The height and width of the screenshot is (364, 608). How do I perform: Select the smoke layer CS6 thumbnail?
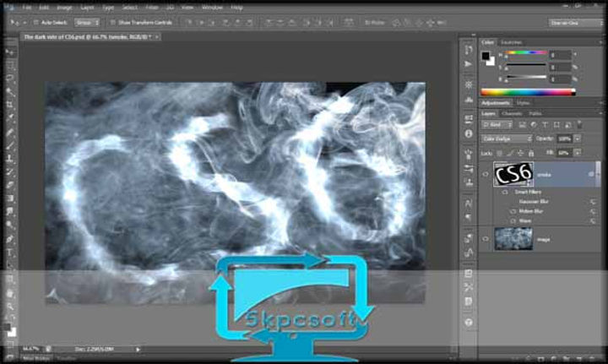pos(513,174)
